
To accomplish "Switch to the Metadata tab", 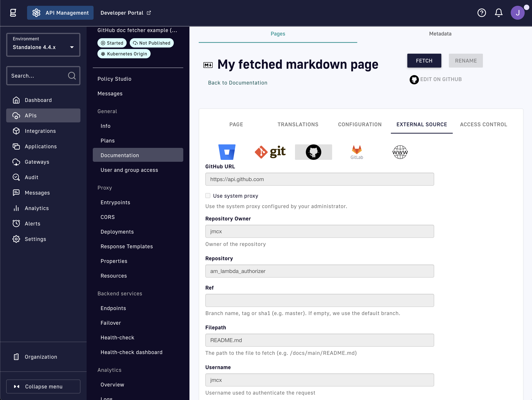I will [x=440, y=34].
